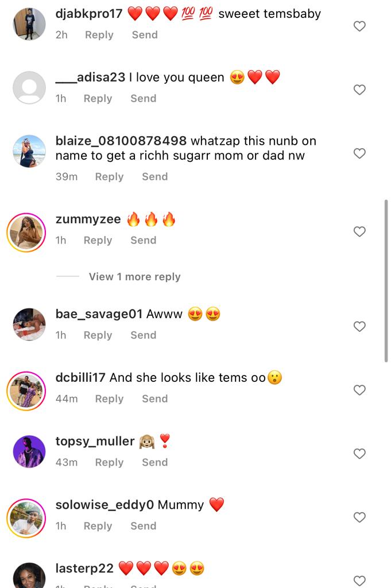This screenshot has width=391, height=588.
Task: Open solowise_eddy0 username link
Action: 104,505
